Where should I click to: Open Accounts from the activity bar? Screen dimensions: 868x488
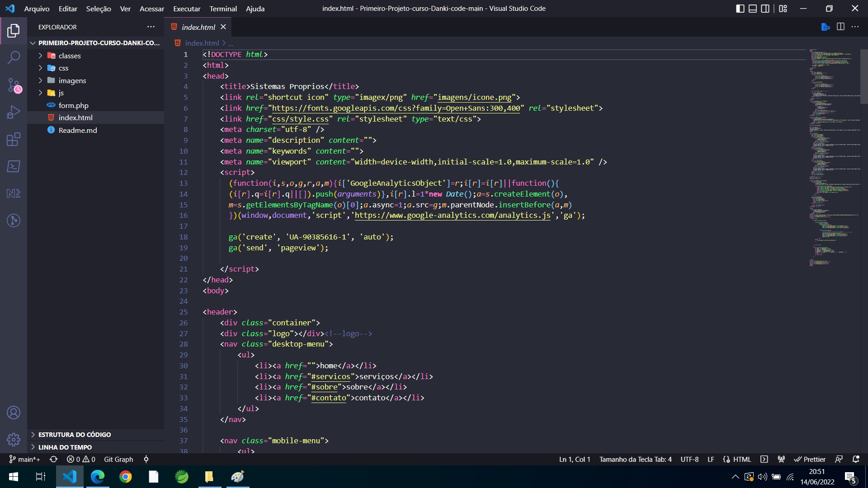tap(14, 413)
